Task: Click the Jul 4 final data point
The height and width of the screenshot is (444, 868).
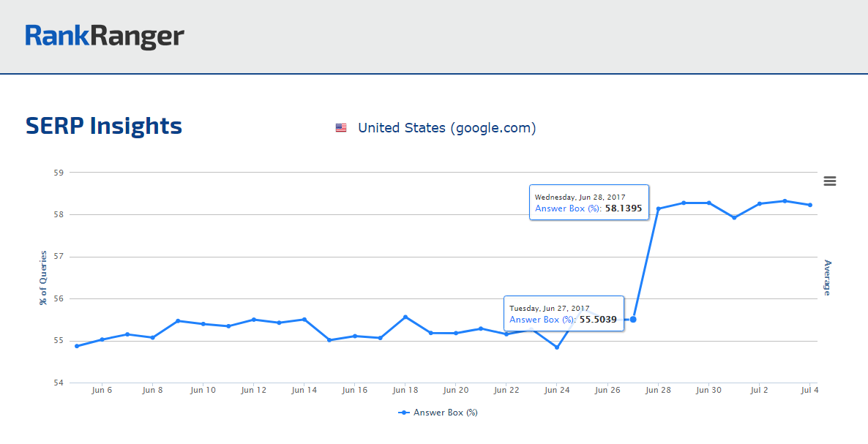Action: 810,205
